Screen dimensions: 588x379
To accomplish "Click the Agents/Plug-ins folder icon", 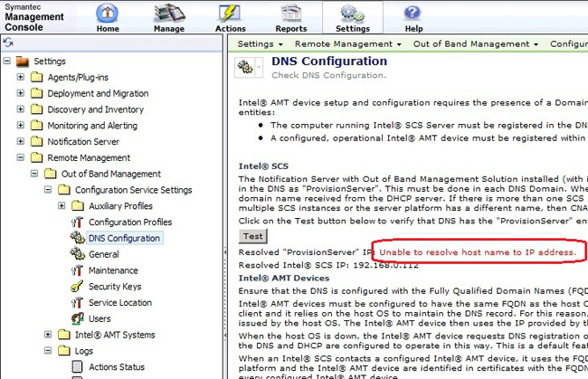I will click(36, 77).
